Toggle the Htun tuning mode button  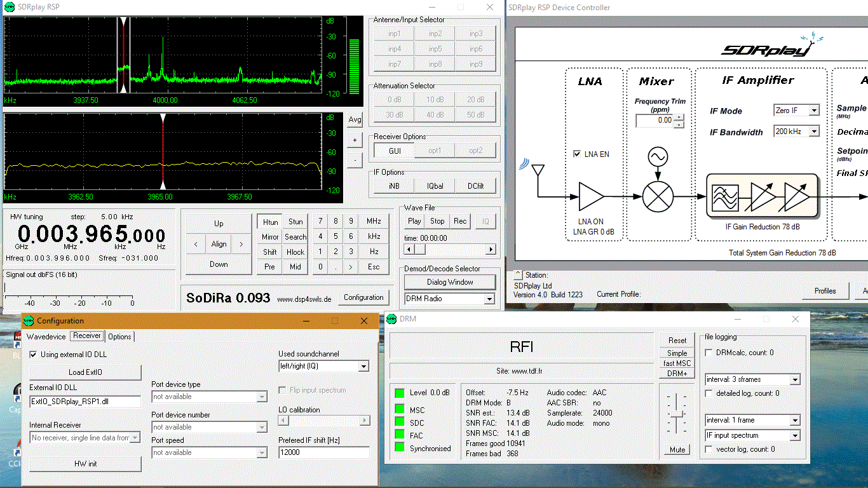pyautogui.click(x=270, y=222)
